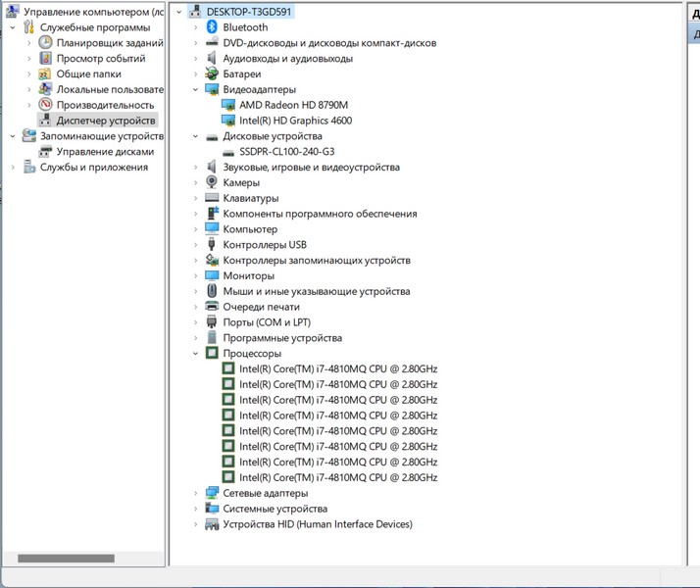
Task: Click the Просмотр событий icon
Action: pos(45,59)
